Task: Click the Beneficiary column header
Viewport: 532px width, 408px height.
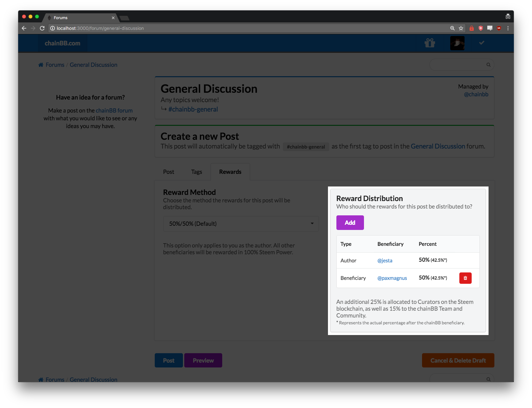Action: pyautogui.click(x=390, y=244)
